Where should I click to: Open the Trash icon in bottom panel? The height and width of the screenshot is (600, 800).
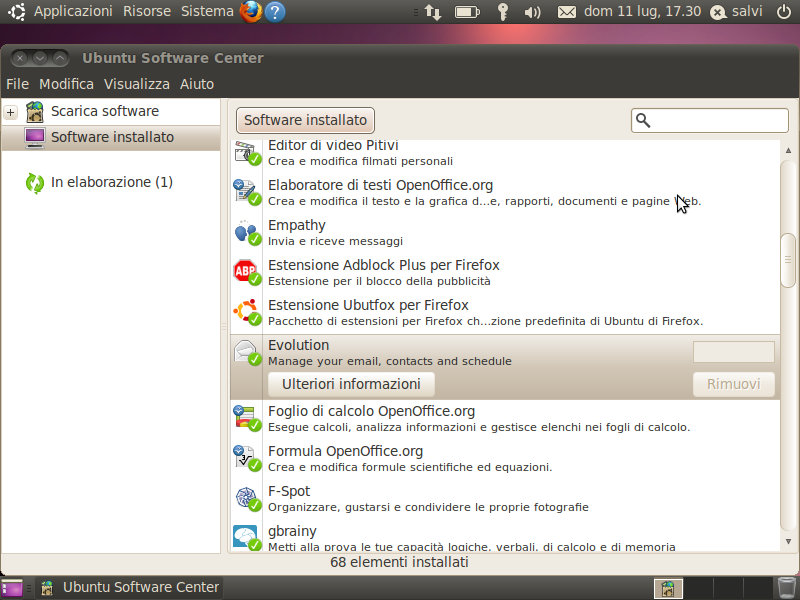[x=787, y=588]
